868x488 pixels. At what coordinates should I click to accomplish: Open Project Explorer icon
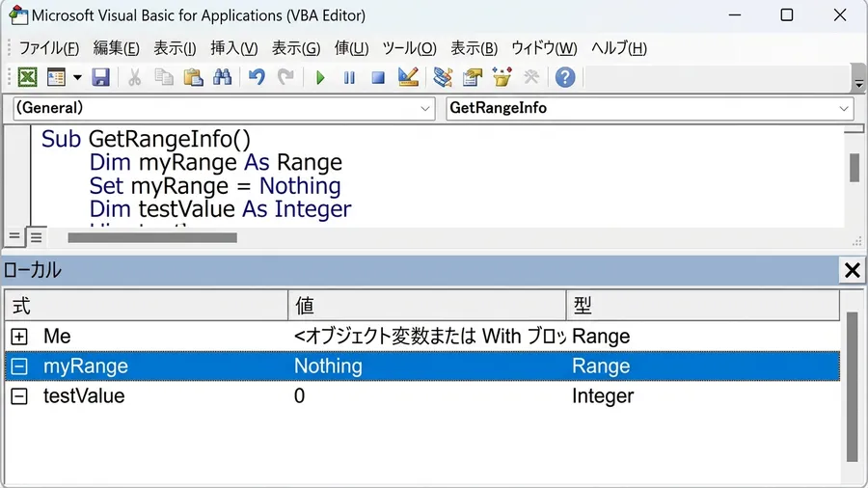[443, 77]
